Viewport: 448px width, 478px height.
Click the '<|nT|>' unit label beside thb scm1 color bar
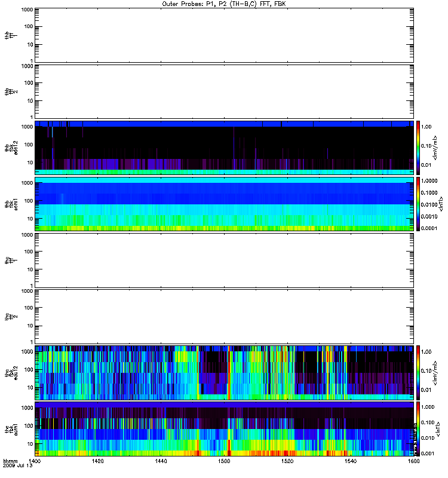point(441,204)
